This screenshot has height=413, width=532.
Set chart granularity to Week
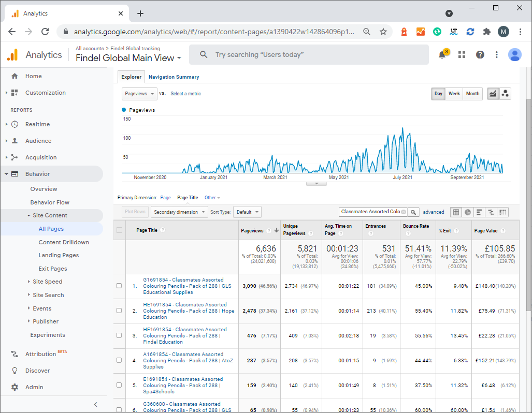(454, 94)
